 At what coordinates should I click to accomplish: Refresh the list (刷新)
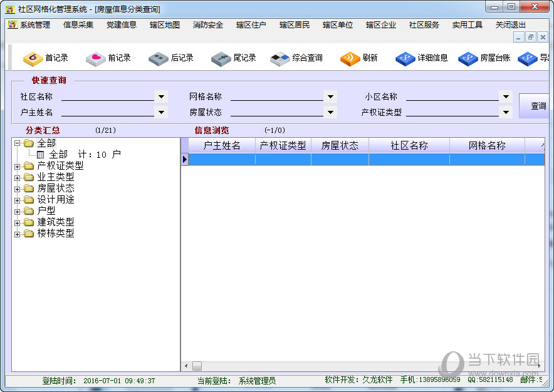coord(359,58)
